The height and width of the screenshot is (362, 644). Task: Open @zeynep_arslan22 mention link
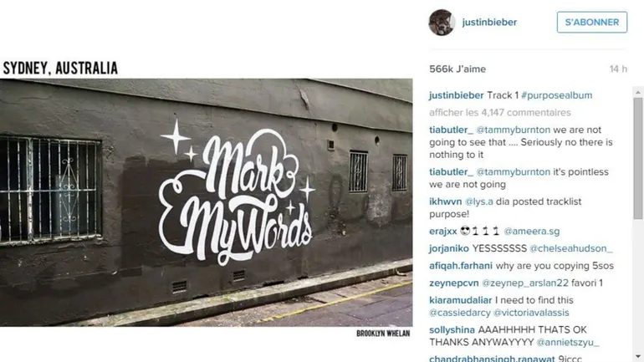pyautogui.click(x=525, y=283)
